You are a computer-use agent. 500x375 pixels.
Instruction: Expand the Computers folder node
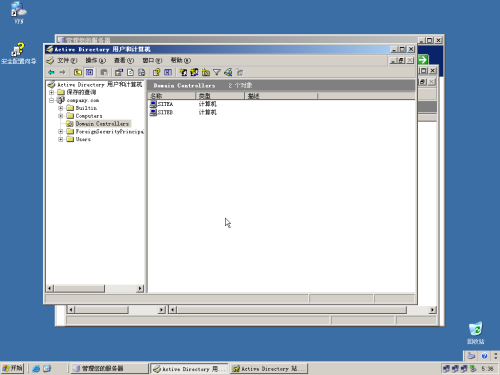click(61, 116)
